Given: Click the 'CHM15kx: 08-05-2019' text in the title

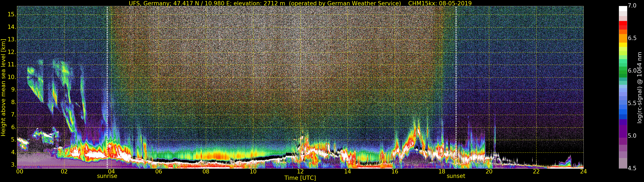Looking at the screenshot, I should coord(440,3).
